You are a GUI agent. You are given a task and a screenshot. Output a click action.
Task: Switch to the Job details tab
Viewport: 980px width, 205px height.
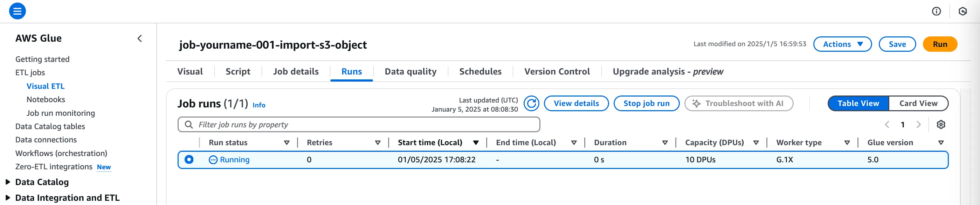point(296,71)
